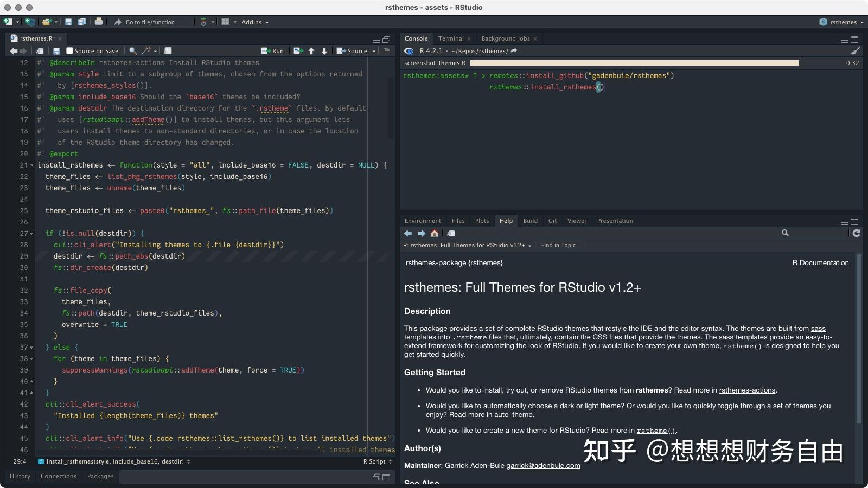This screenshot has width=868, height=488.
Task: Click the Find/Replace magnifier icon
Action: pos(133,51)
